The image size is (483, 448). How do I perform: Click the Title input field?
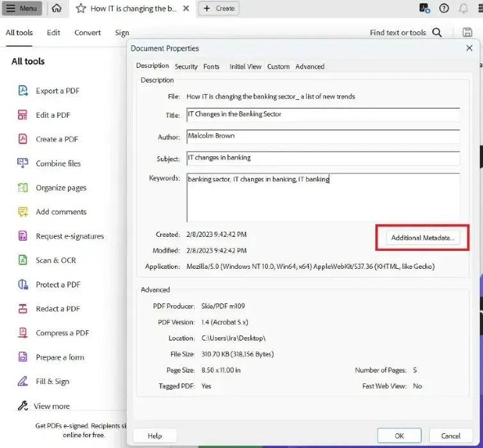(323, 115)
